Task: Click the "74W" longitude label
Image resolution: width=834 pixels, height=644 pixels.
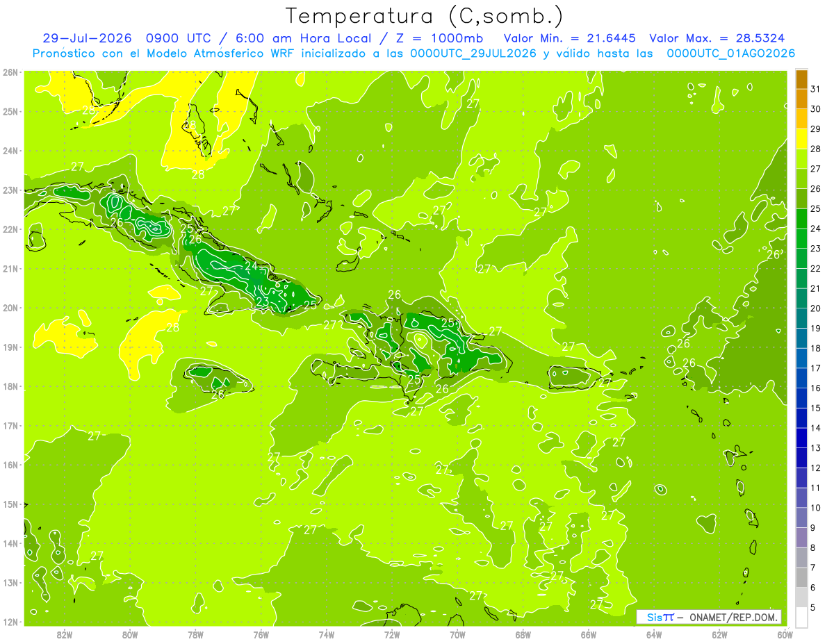Action: [326, 634]
